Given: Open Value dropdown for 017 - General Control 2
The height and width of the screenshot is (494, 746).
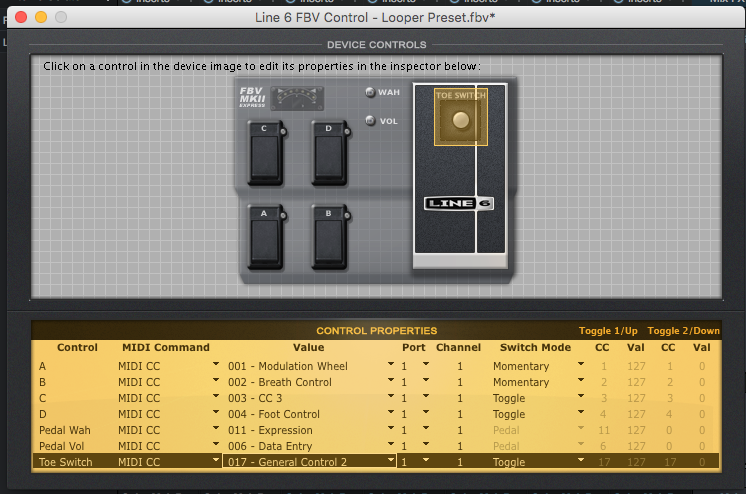Looking at the screenshot, I should coord(391,460).
